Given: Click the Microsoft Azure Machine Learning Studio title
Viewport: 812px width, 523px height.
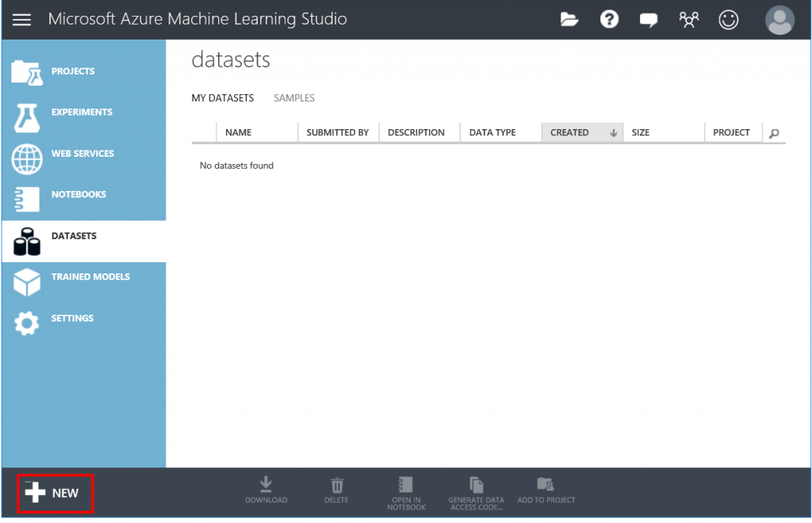Looking at the screenshot, I should click(197, 19).
